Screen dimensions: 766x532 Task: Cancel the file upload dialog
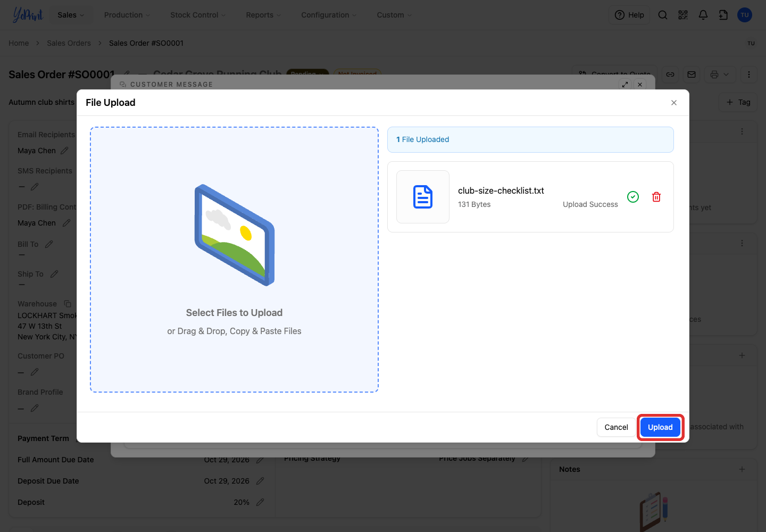point(616,427)
